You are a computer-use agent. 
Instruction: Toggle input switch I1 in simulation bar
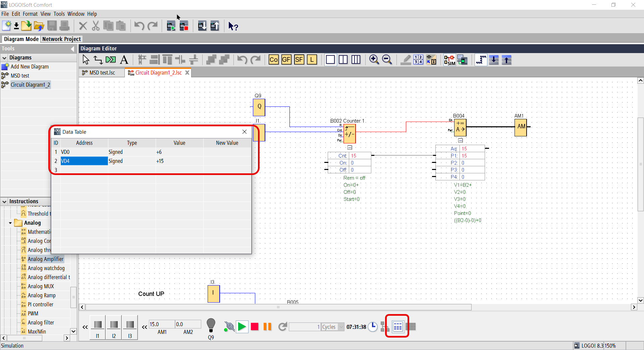(x=98, y=325)
